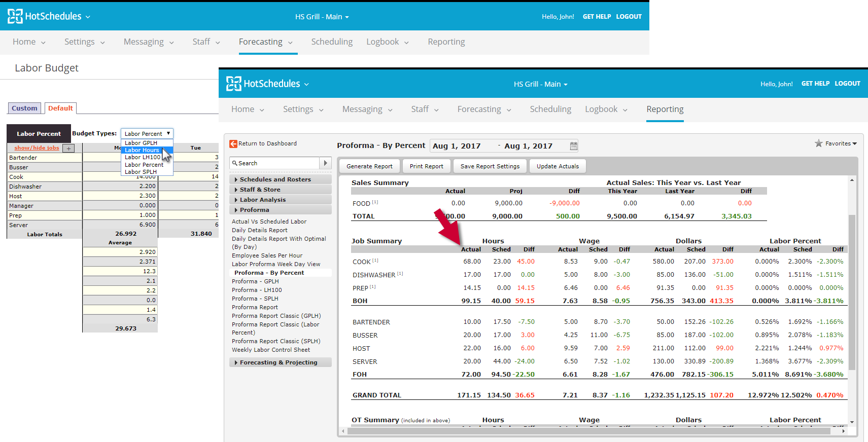Click the Favorites star icon
Screen dimensions: 868x442
[x=819, y=143]
